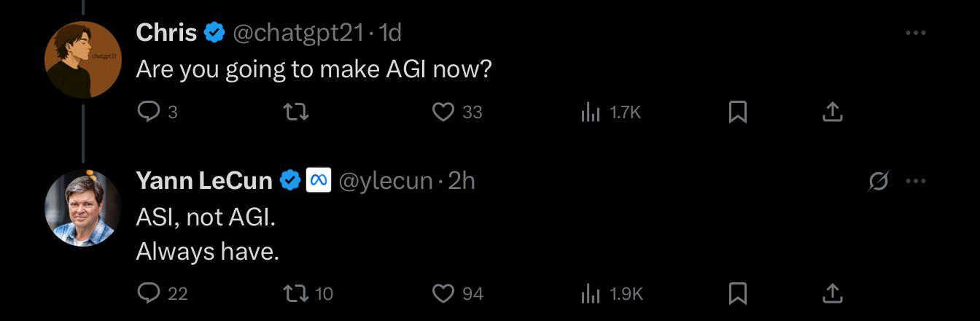View analytics for Yann LeCun's 1.9K views tweet
Image resolution: width=980 pixels, height=321 pixels.
[x=590, y=293]
